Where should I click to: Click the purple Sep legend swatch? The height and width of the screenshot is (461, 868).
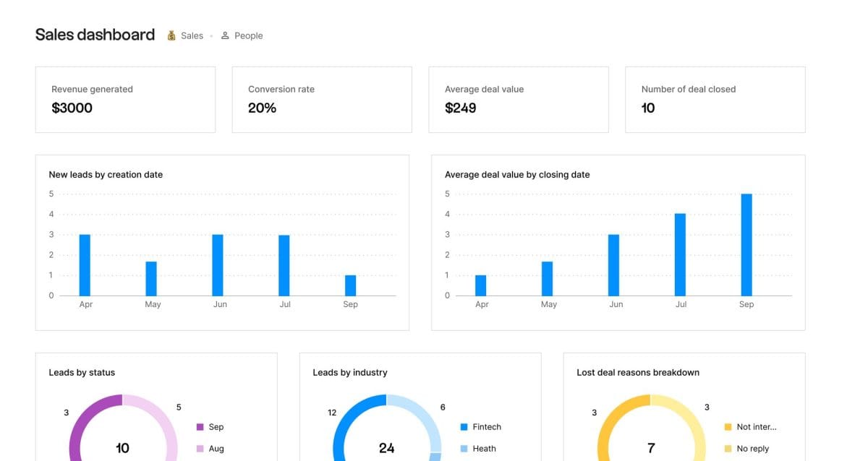(200, 427)
